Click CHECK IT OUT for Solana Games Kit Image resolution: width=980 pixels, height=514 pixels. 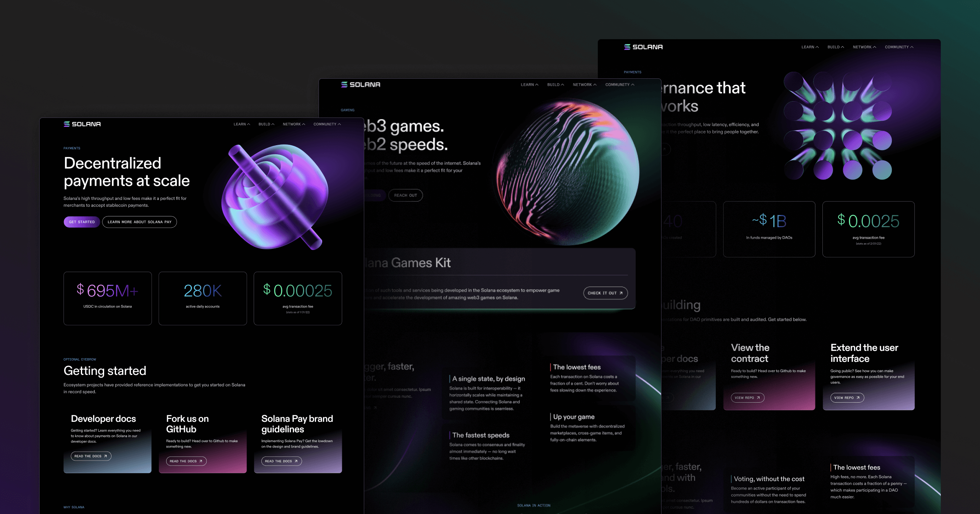tap(605, 293)
